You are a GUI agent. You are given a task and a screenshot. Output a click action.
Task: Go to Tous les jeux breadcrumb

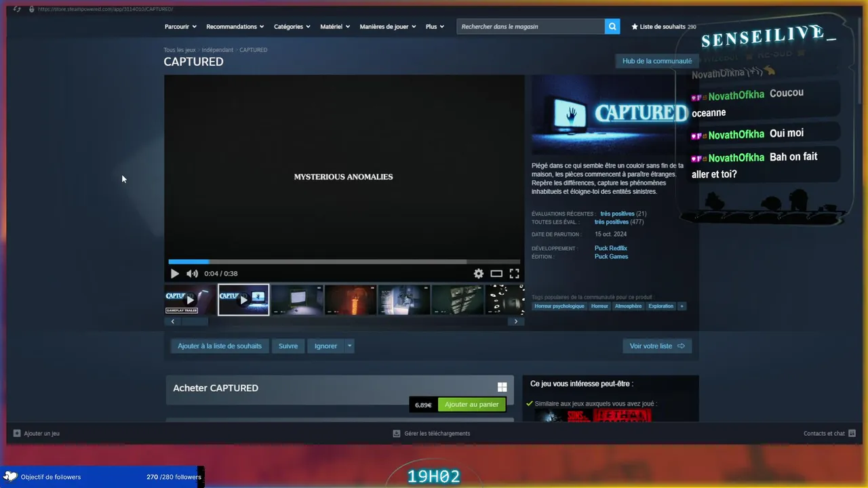coord(180,50)
